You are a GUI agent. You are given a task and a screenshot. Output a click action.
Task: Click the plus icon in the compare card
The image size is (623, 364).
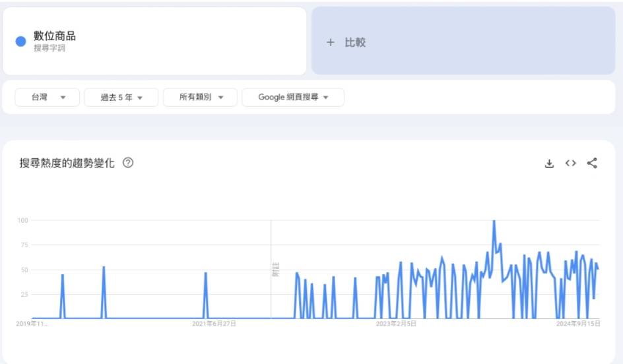331,42
